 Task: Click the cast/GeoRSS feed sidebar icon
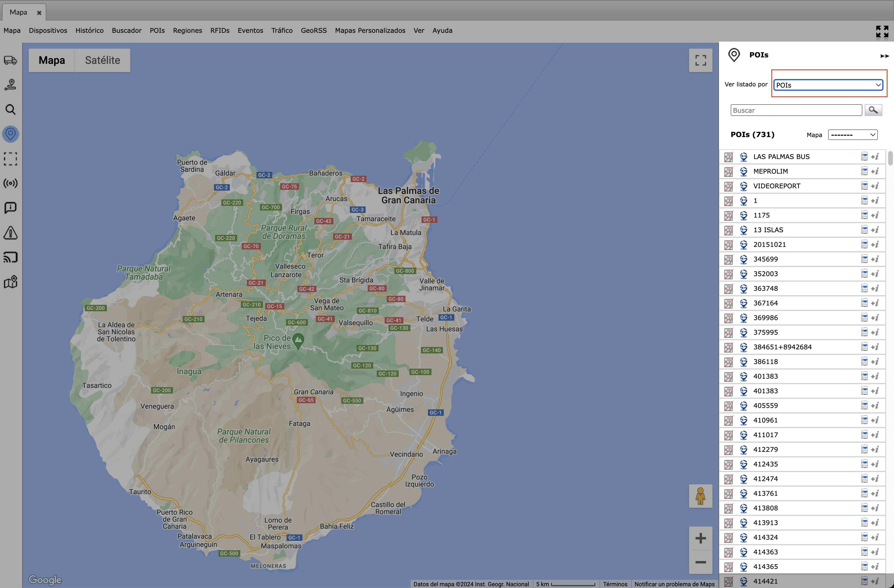pyautogui.click(x=11, y=257)
